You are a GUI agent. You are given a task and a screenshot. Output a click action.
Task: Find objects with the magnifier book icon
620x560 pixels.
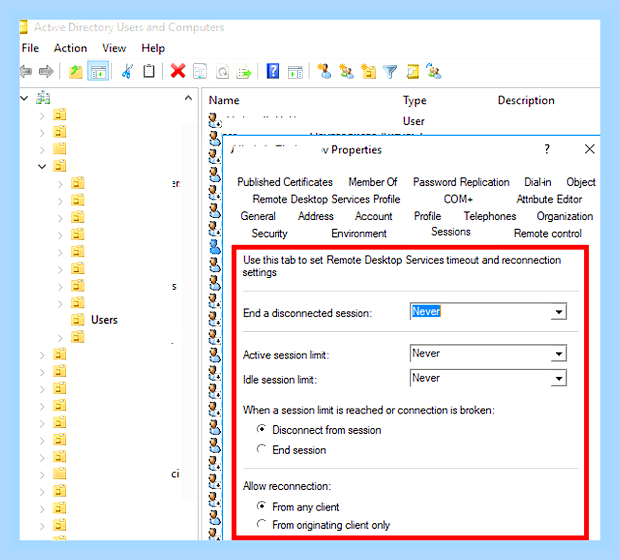tap(412, 72)
